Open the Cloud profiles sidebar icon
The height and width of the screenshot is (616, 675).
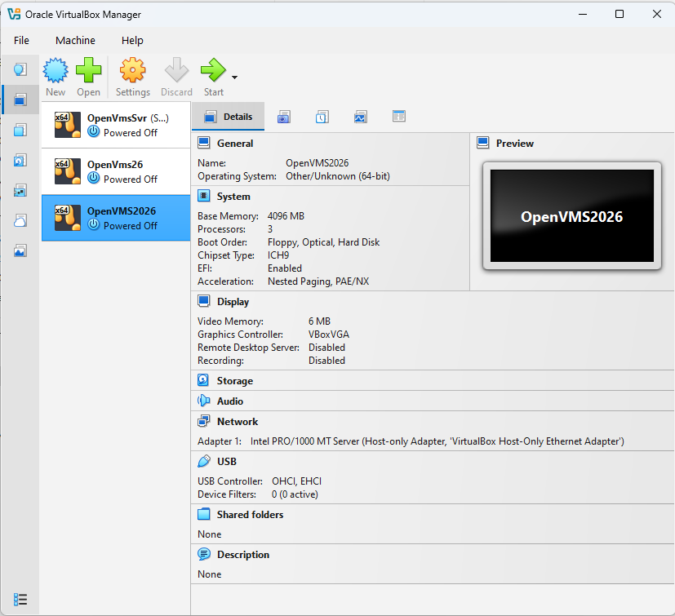[20, 220]
